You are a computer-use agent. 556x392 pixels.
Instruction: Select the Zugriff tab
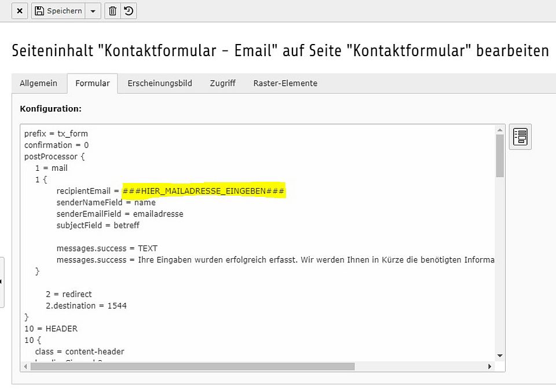tap(222, 83)
